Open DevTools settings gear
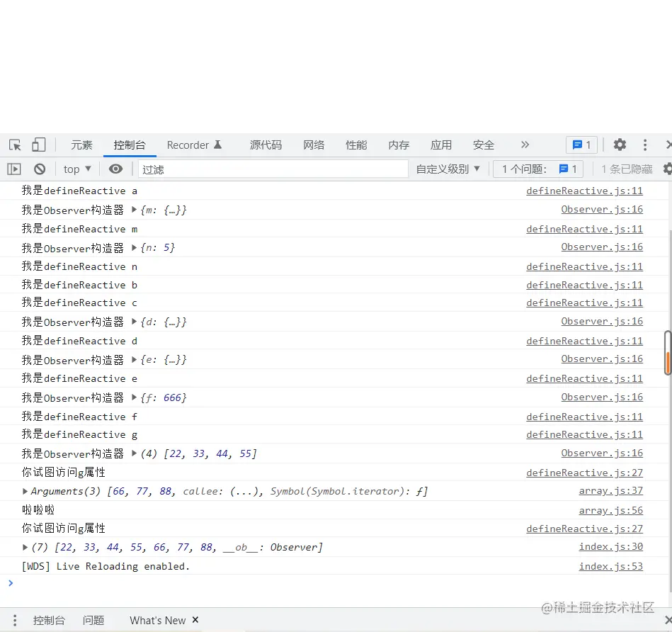672x632 pixels. pos(619,145)
